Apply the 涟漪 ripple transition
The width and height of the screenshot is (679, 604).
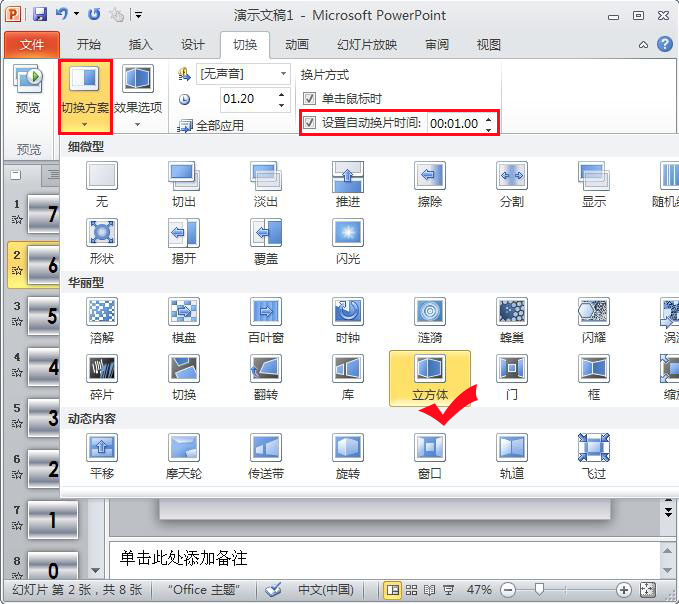pos(430,321)
